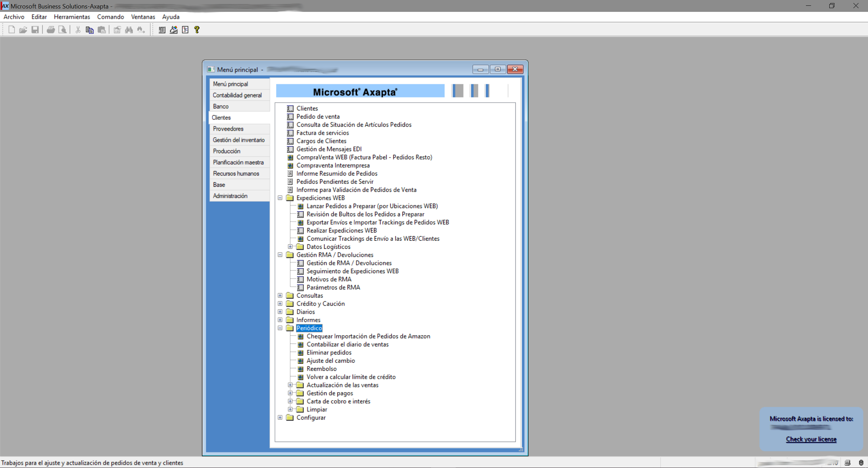The image size is (868, 468).
Task: Select the widest gray bar view toggle
Action: coord(458,91)
